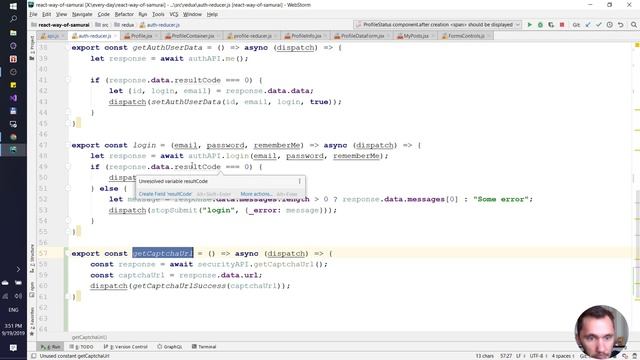Open the Run menu
Screen dimensions: 640x360
[142, 14]
